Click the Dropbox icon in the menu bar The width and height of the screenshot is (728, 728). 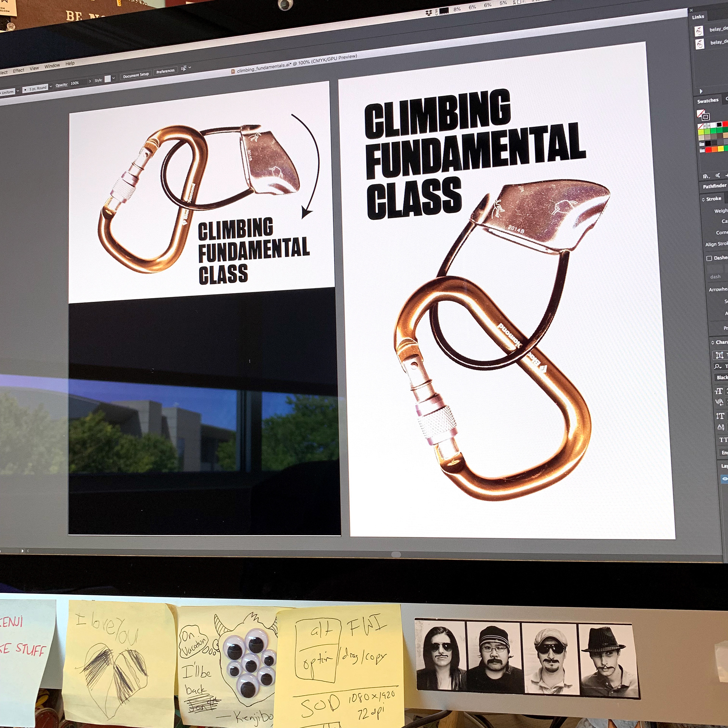[428, 13]
